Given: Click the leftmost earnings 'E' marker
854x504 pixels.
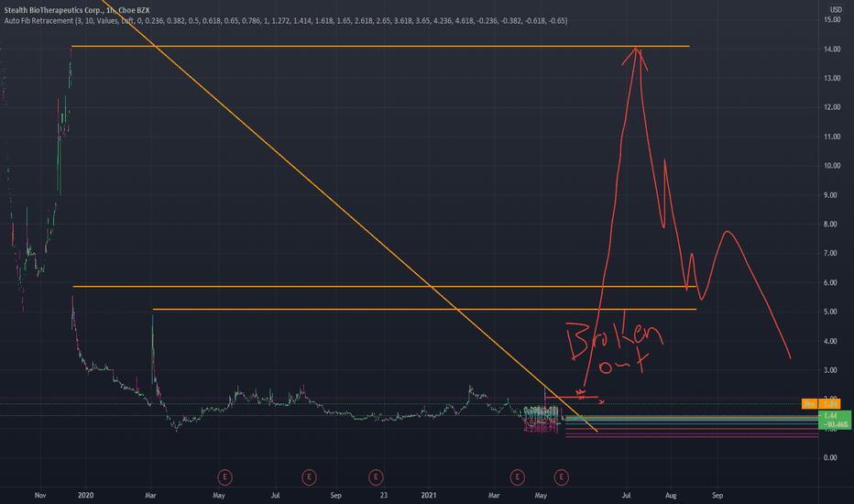Looking at the screenshot, I should [224, 477].
